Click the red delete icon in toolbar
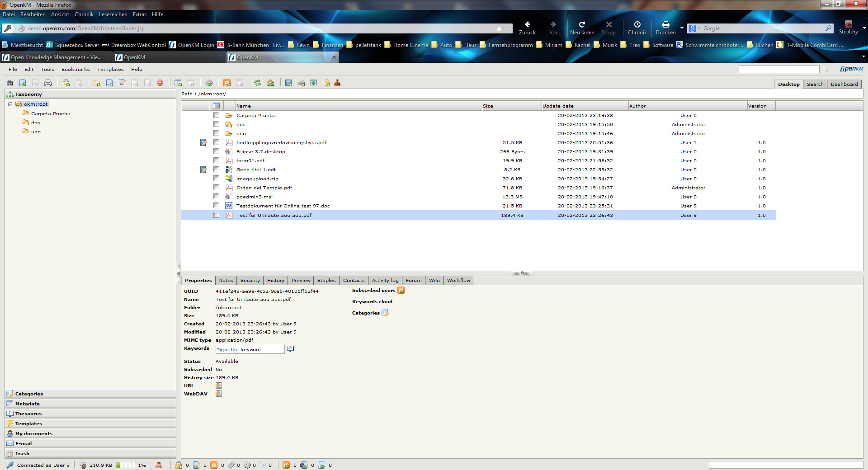 tap(160, 83)
